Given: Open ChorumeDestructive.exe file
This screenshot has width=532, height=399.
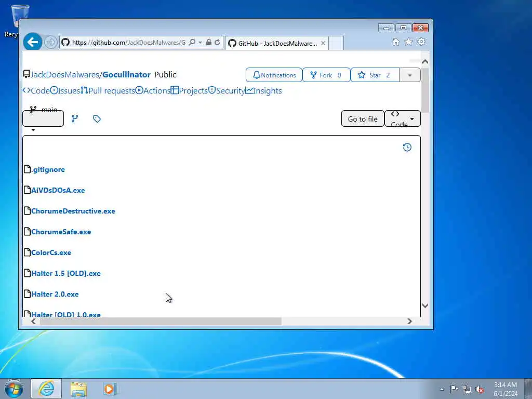Looking at the screenshot, I should pos(73,211).
